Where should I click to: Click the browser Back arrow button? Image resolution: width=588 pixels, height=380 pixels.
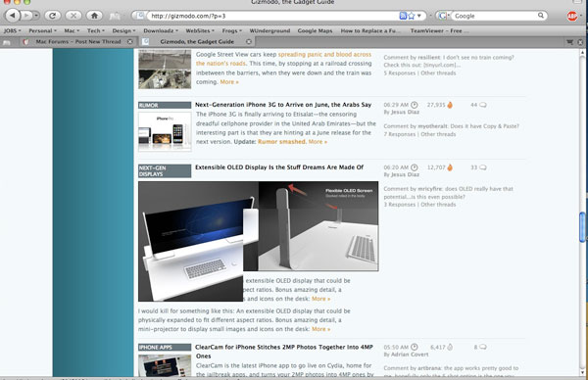tap(13, 16)
